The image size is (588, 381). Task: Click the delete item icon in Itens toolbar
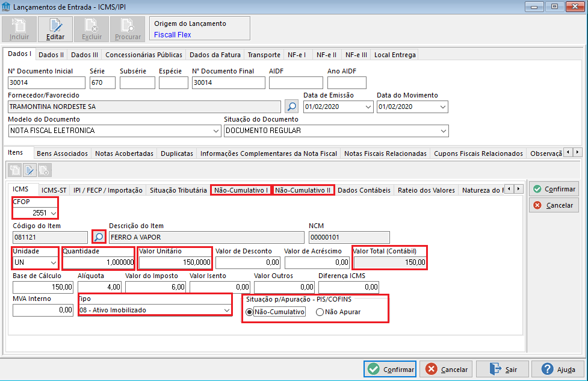tap(45, 170)
